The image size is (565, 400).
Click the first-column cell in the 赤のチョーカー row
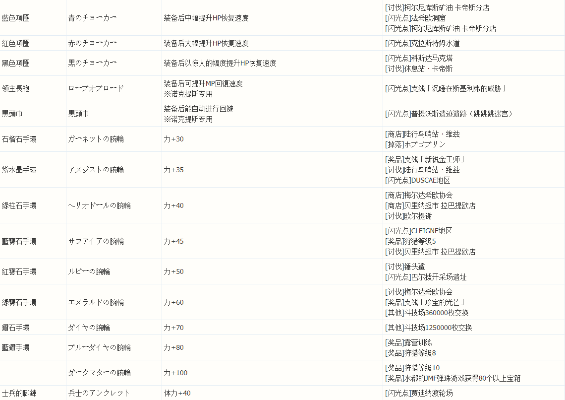15,43
